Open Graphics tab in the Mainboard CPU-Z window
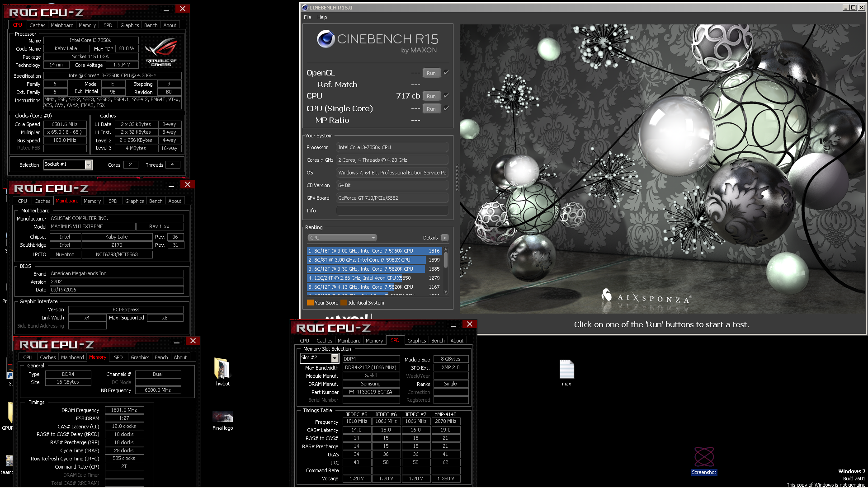This screenshot has height=488, width=868. [135, 201]
